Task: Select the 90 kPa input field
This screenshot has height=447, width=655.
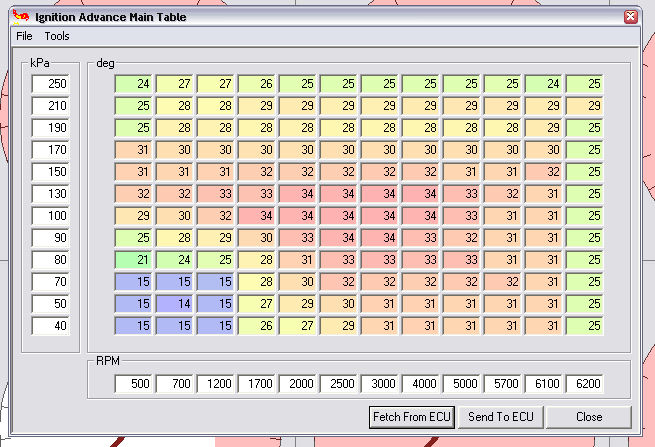Action: point(51,238)
